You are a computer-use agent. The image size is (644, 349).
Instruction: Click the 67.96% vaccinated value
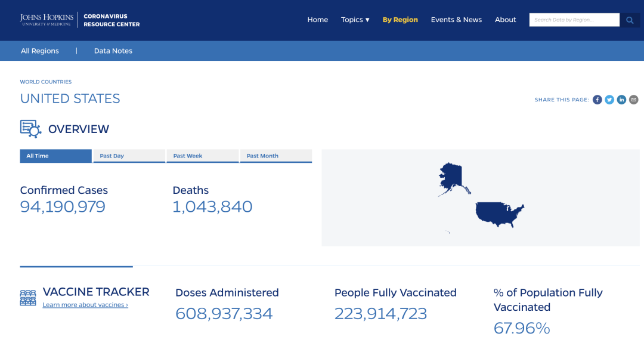coord(522,328)
